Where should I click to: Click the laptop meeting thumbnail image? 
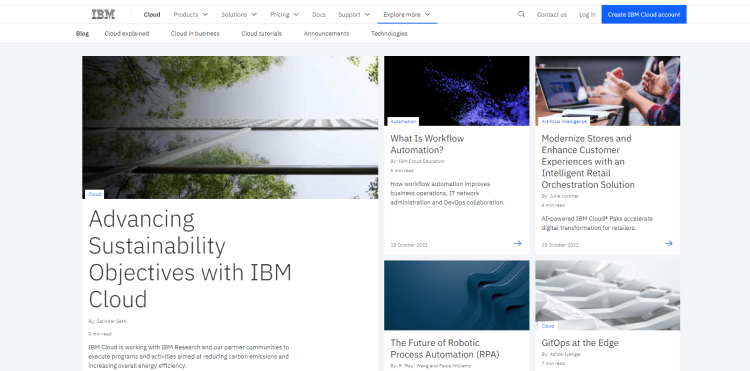[x=607, y=91]
